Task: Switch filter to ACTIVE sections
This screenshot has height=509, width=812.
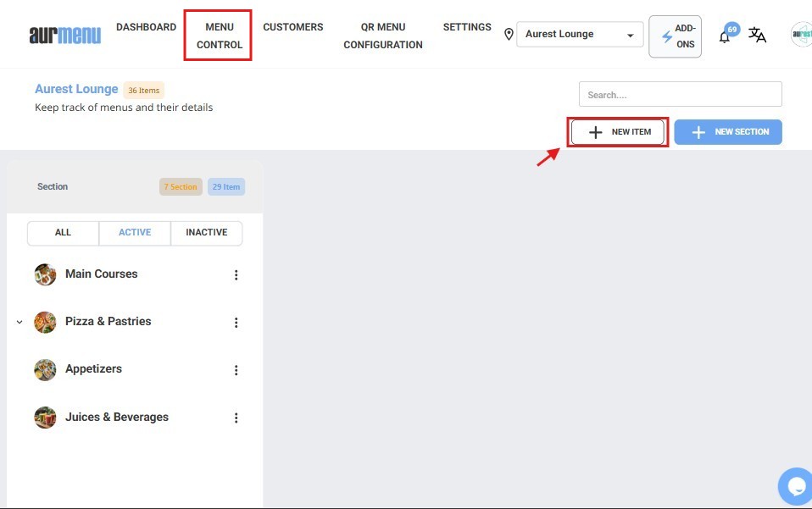Action: tap(135, 233)
